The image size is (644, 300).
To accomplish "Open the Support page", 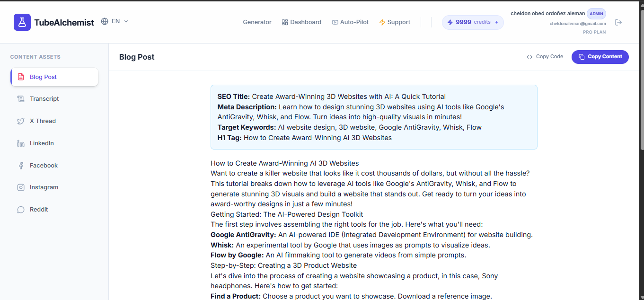I will click(x=395, y=22).
